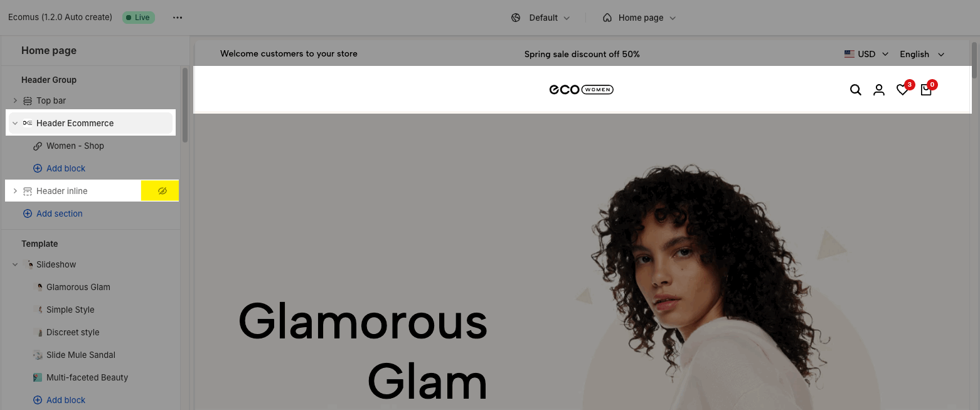
Task: Open the Home page template dropdown
Action: pos(639,18)
